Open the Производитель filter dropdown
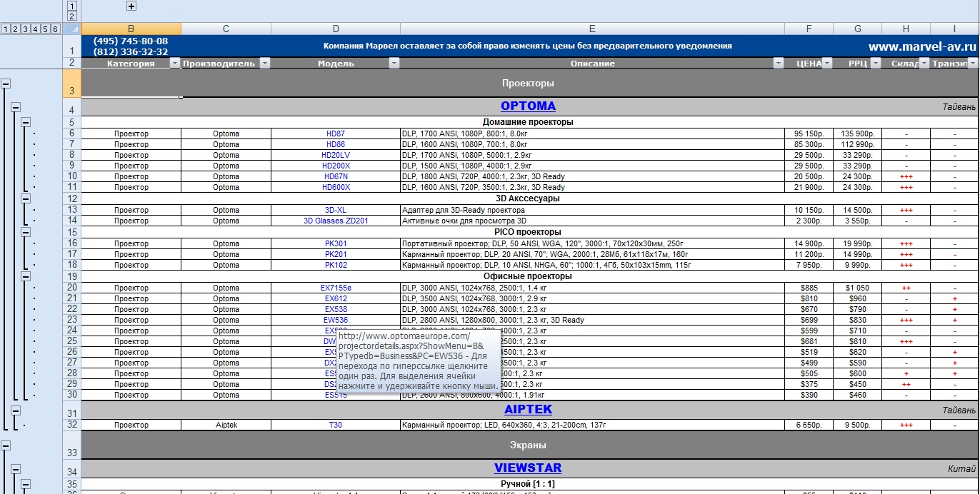This screenshot has height=494, width=980. pos(265,64)
